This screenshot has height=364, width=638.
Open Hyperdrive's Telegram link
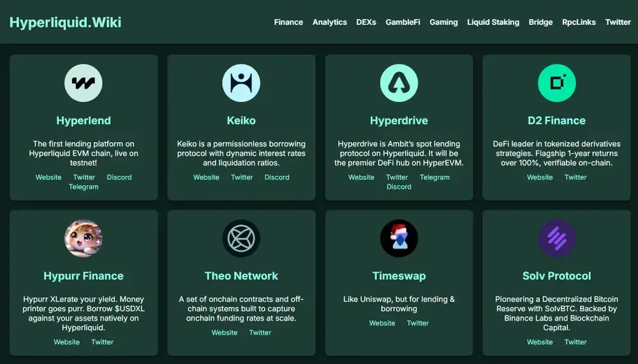click(x=434, y=177)
